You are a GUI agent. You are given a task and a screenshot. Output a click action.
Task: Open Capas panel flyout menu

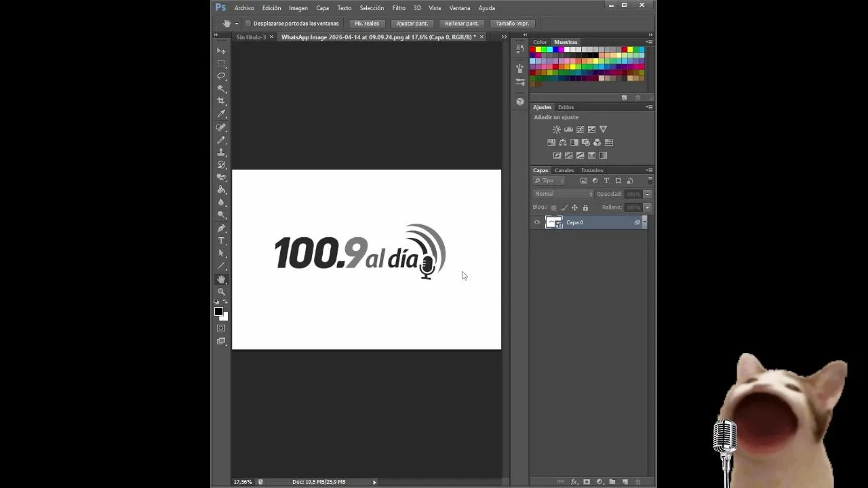[649, 170]
